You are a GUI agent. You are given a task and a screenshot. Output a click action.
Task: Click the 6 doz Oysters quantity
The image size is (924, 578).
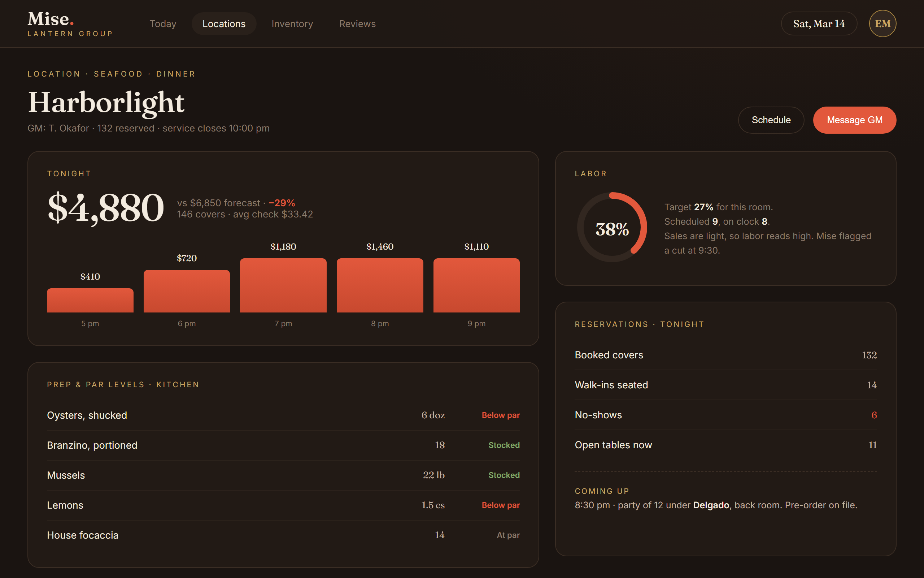point(433,415)
